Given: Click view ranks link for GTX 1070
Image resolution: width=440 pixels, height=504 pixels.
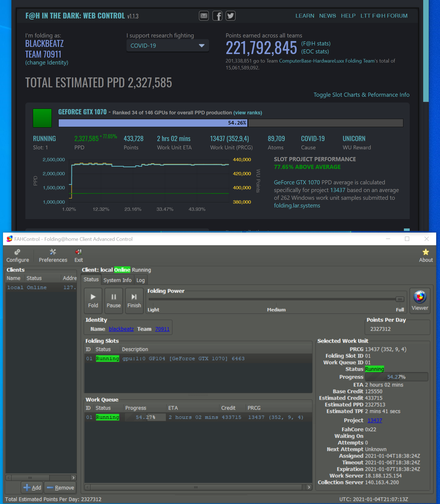Looking at the screenshot, I should click(248, 113).
